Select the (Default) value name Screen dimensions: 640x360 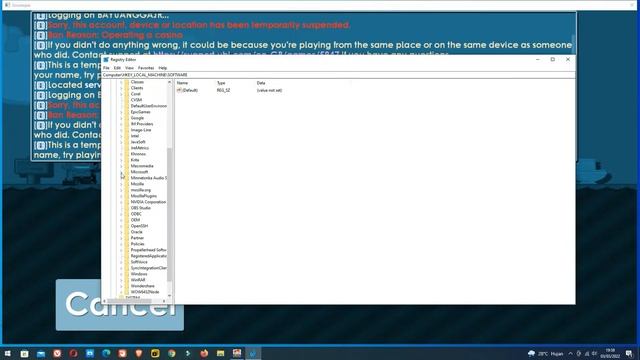point(190,90)
